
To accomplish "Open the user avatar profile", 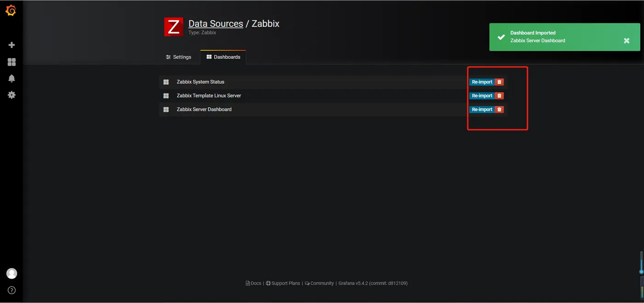I will 11,274.
